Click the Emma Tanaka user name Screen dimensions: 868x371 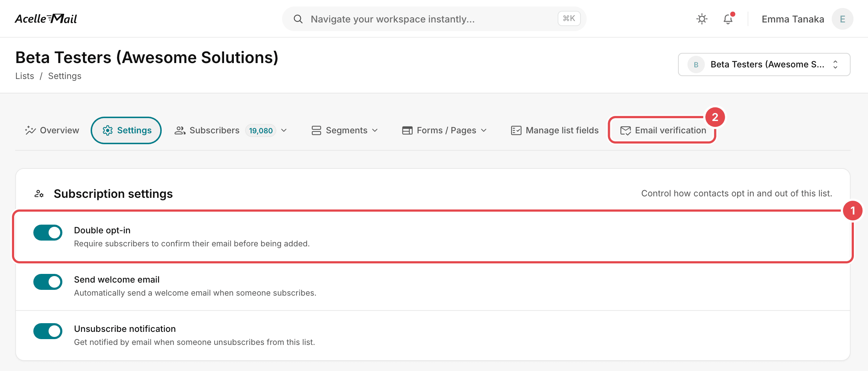tap(793, 19)
